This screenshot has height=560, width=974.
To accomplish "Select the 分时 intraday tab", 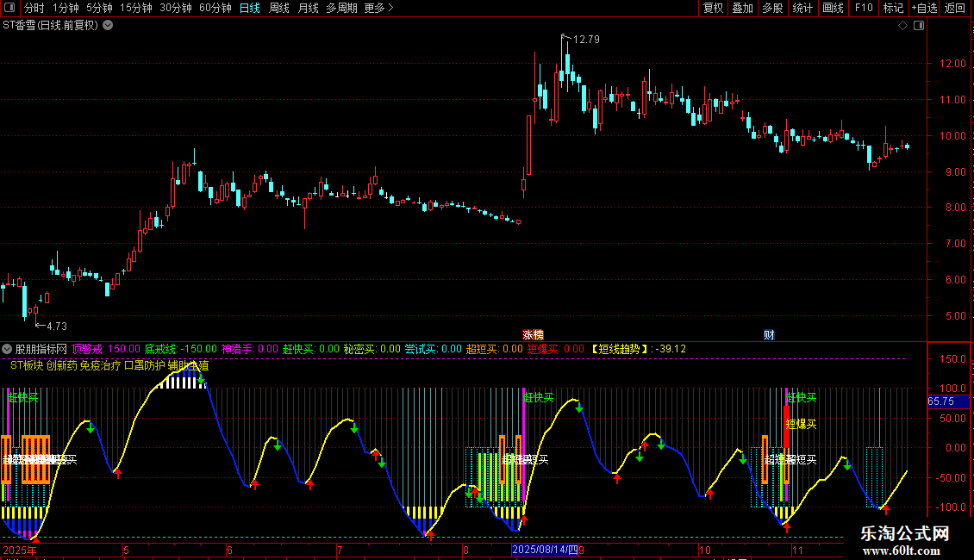I will [x=34, y=9].
